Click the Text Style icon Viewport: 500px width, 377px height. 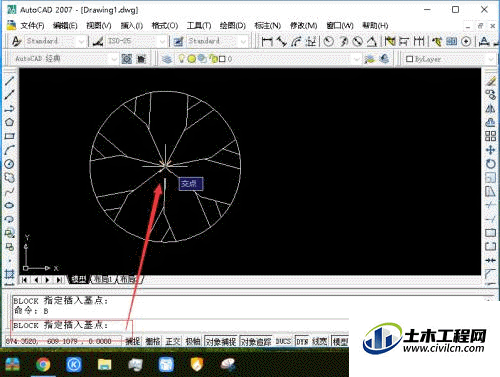point(16,41)
